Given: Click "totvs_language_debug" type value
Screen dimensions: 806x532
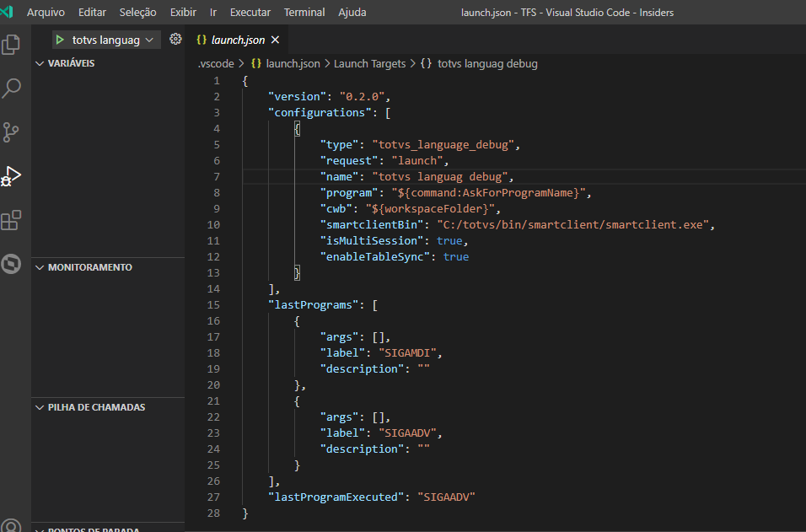Looking at the screenshot, I should tap(443, 144).
